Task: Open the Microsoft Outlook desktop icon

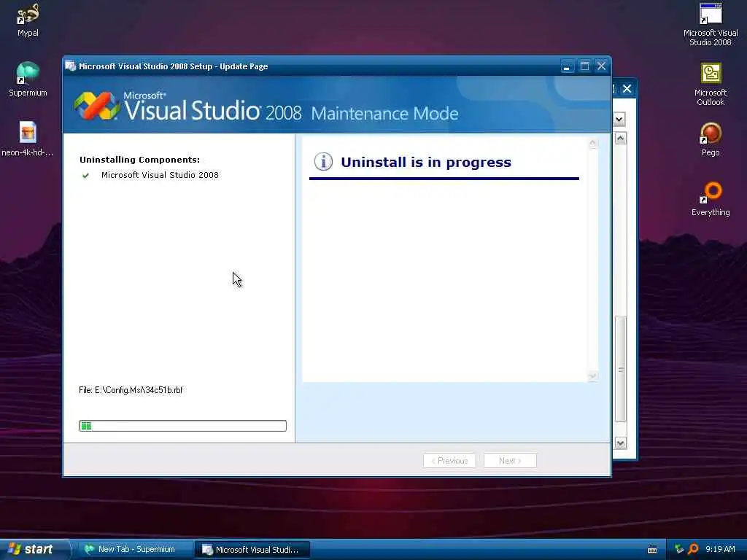Action: 711,85
